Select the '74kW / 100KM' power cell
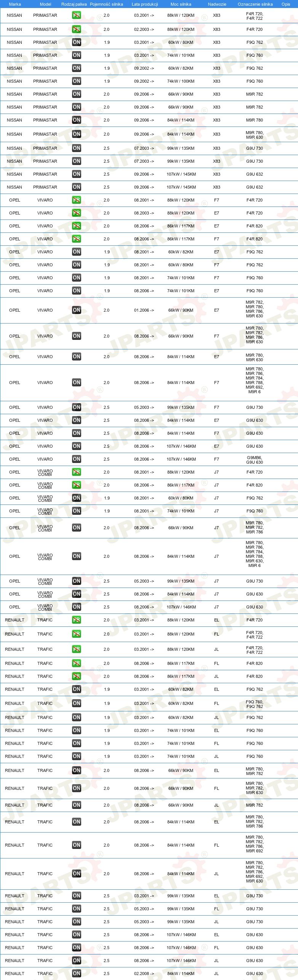The height and width of the screenshot is (980, 298). tap(181, 81)
